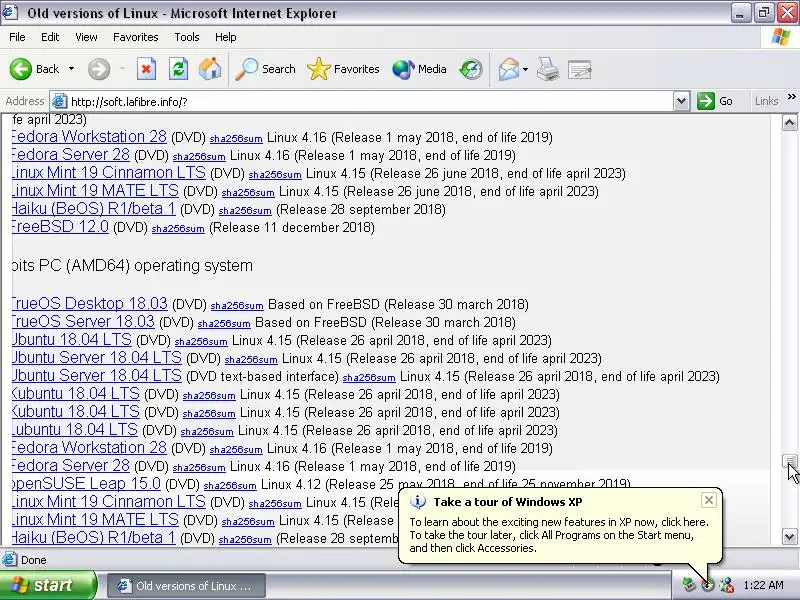Open the TrueOS Server 18.03 link
This screenshot has height=600, width=800.
click(x=83, y=321)
